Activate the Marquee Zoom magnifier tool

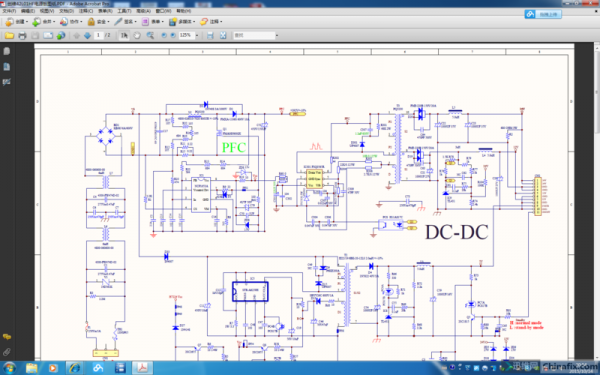click(150, 36)
